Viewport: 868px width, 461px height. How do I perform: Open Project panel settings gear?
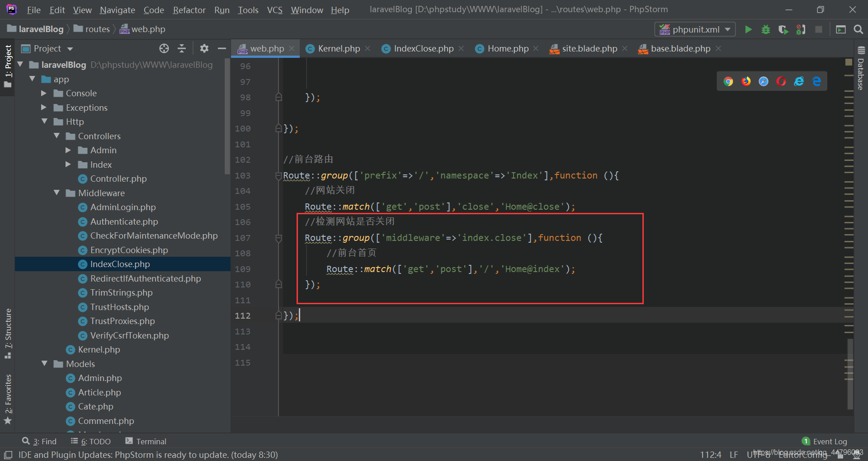(204, 48)
